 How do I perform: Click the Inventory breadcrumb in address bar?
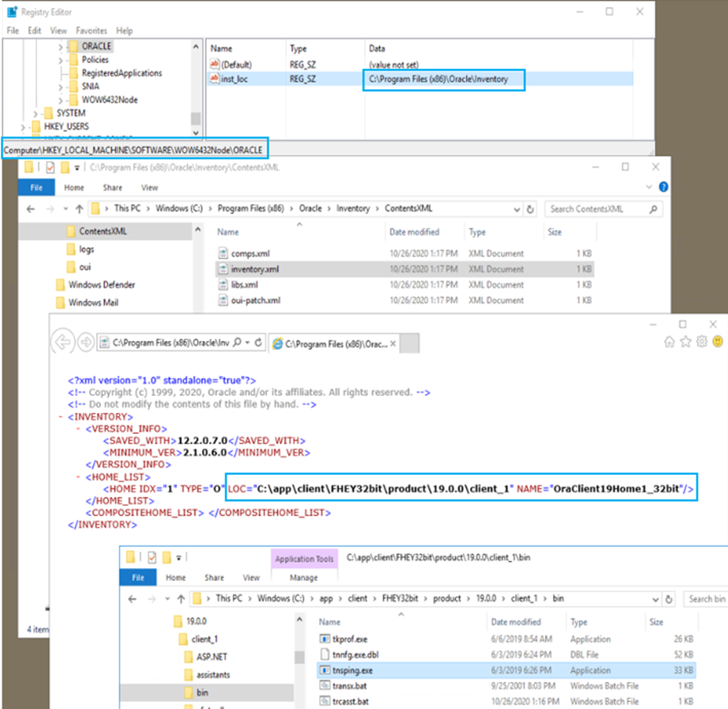(x=353, y=208)
